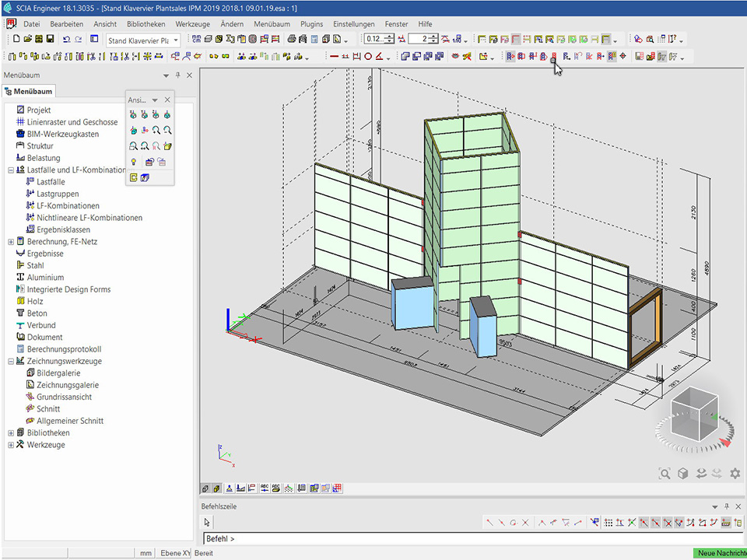Viewport: 747px width, 560px height.
Task: Expand the Berechnung, FE-Netz tree node
Action: pyautogui.click(x=11, y=242)
